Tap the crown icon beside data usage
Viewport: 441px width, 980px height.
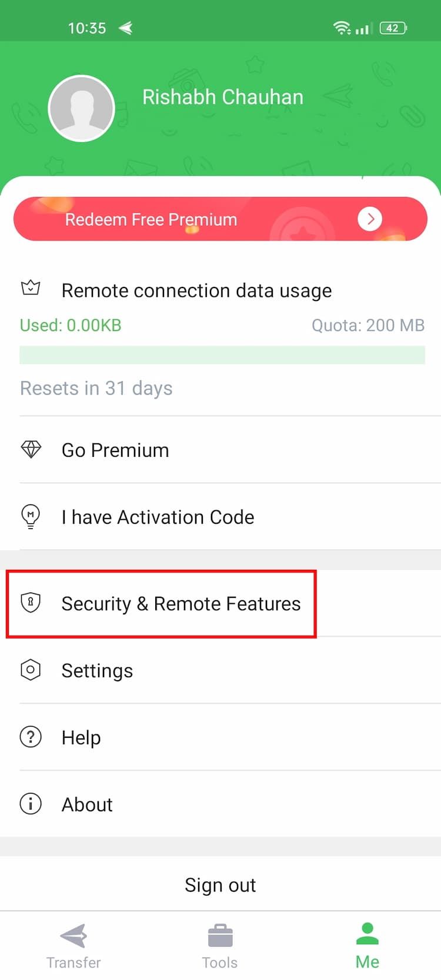tap(31, 288)
